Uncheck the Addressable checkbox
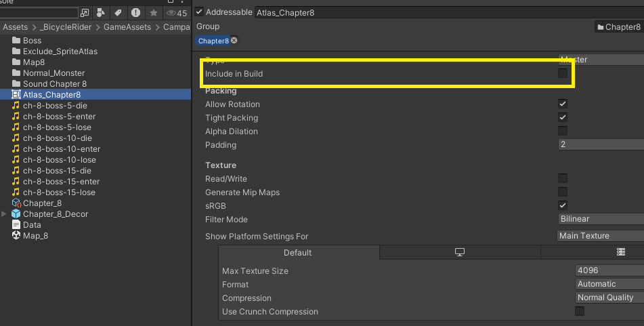 click(199, 12)
